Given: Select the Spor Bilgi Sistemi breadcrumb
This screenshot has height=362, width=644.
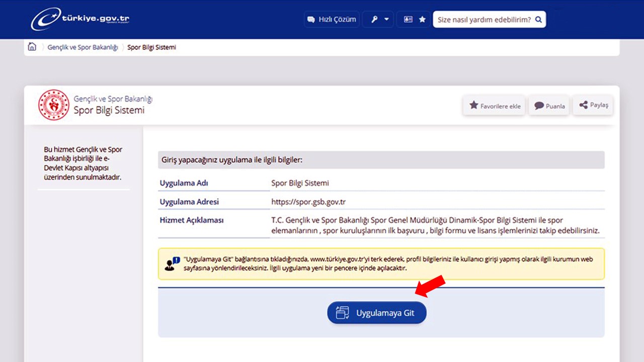Looking at the screenshot, I should [x=151, y=47].
